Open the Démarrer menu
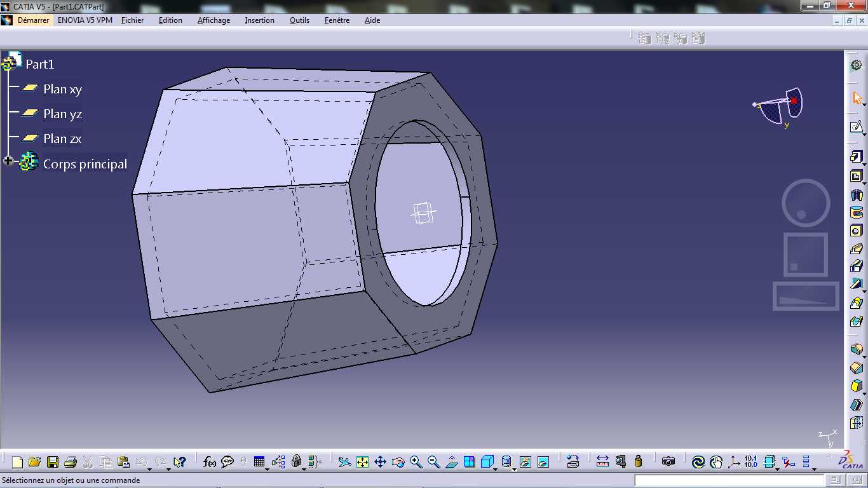The height and width of the screenshot is (488, 868). click(33, 20)
